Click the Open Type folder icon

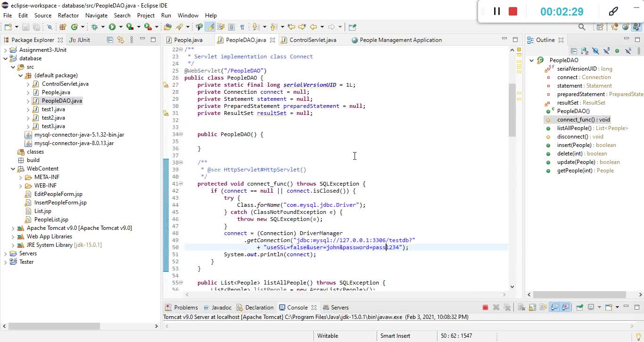pos(167,27)
